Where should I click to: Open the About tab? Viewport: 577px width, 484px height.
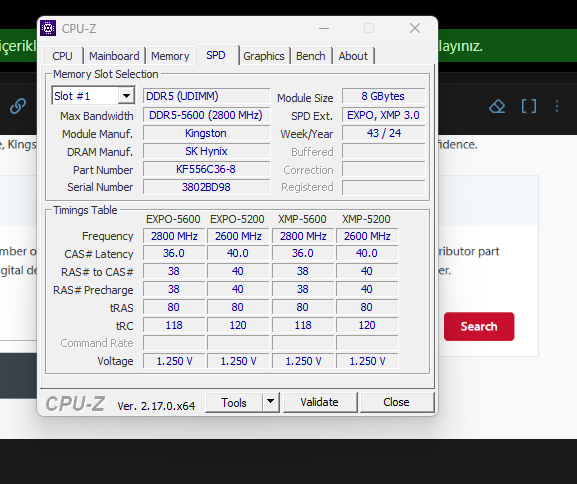click(353, 56)
